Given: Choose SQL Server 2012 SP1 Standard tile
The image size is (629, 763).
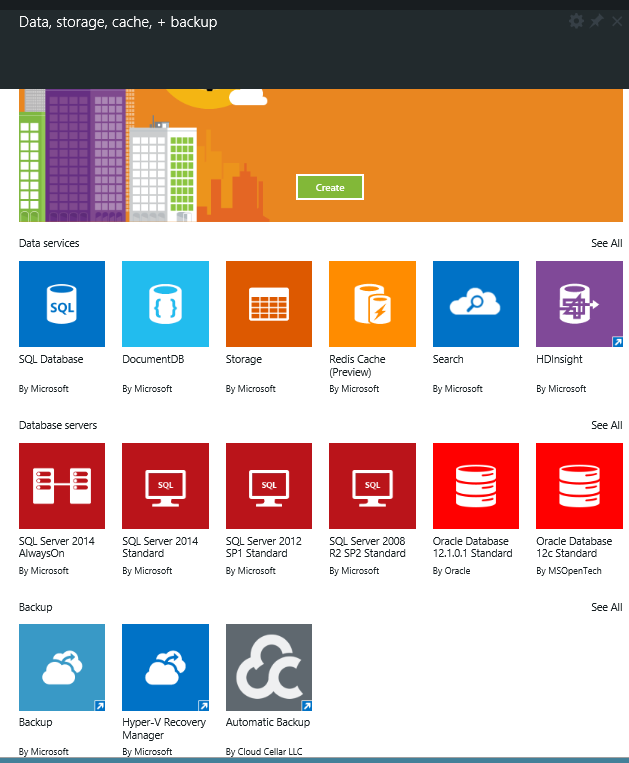Looking at the screenshot, I should [x=269, y=486].
